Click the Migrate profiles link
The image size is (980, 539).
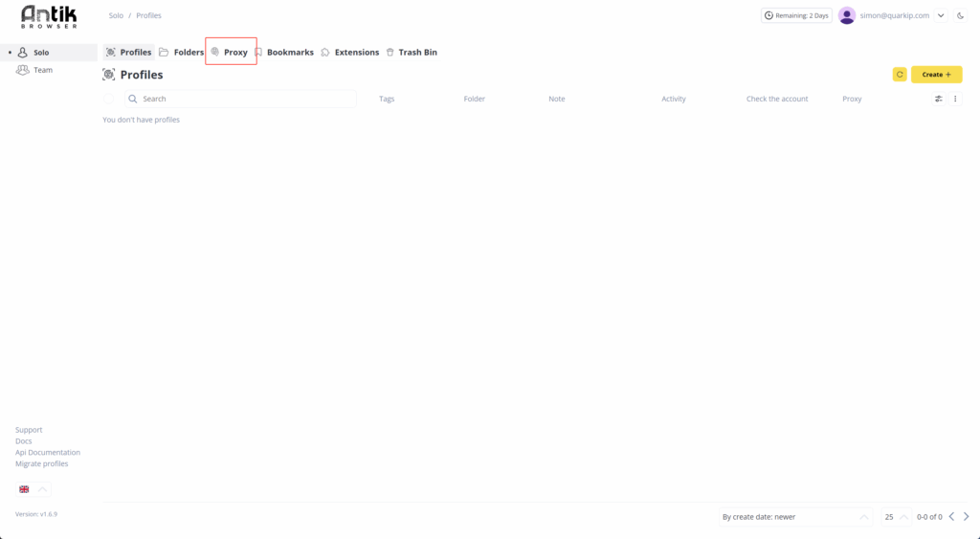(x=42, y=463)
